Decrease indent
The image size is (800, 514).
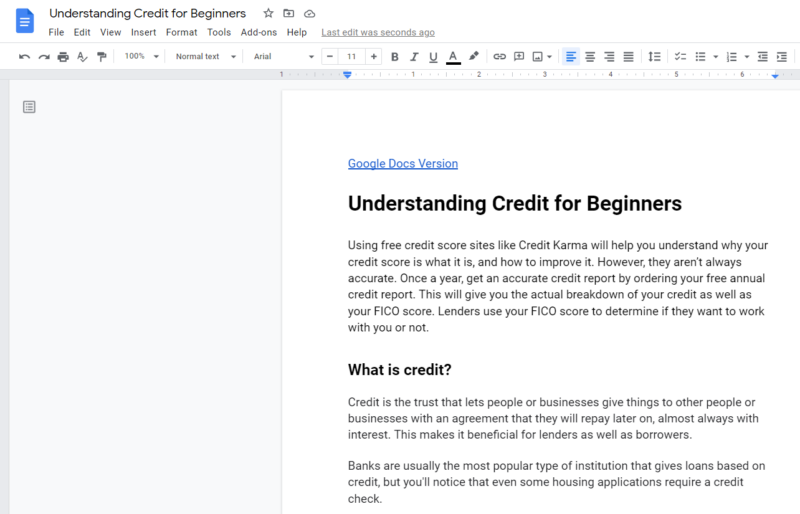[x=763, y=57]
